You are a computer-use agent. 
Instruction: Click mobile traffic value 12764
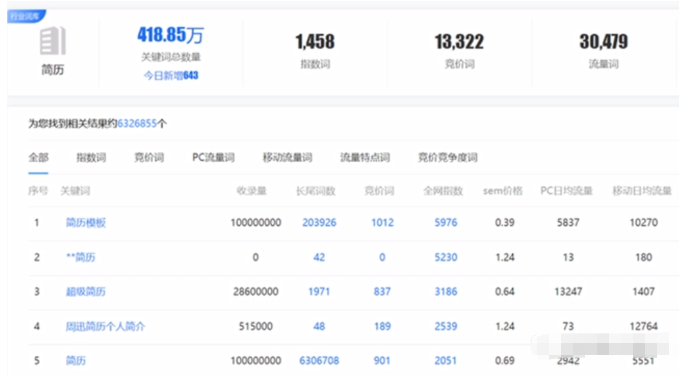coord(643,326)
